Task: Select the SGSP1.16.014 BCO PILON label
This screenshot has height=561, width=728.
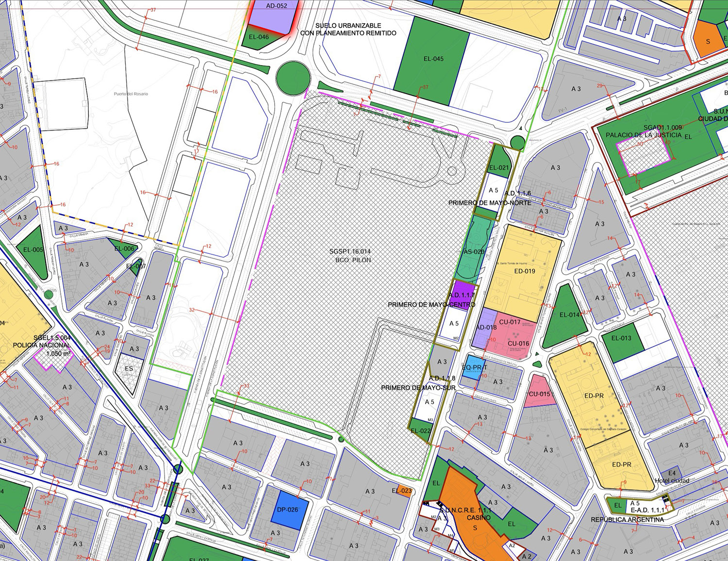Action: pos(349,256)
